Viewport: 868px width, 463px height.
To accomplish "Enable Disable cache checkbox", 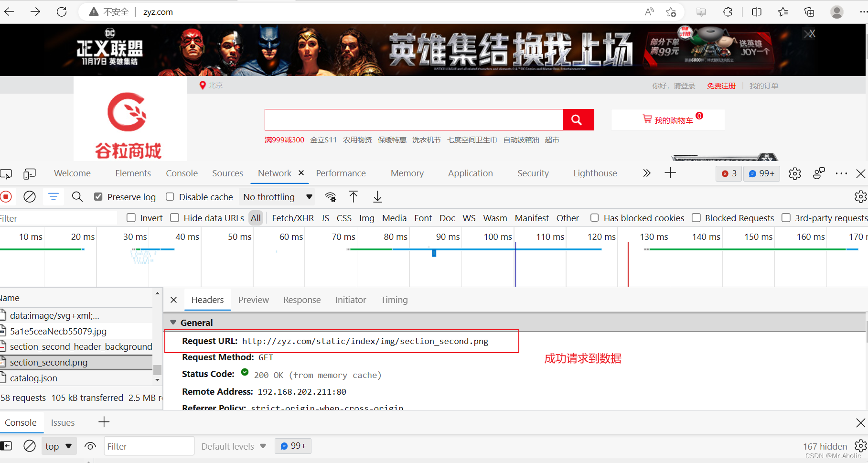I will tap(170, 197).
